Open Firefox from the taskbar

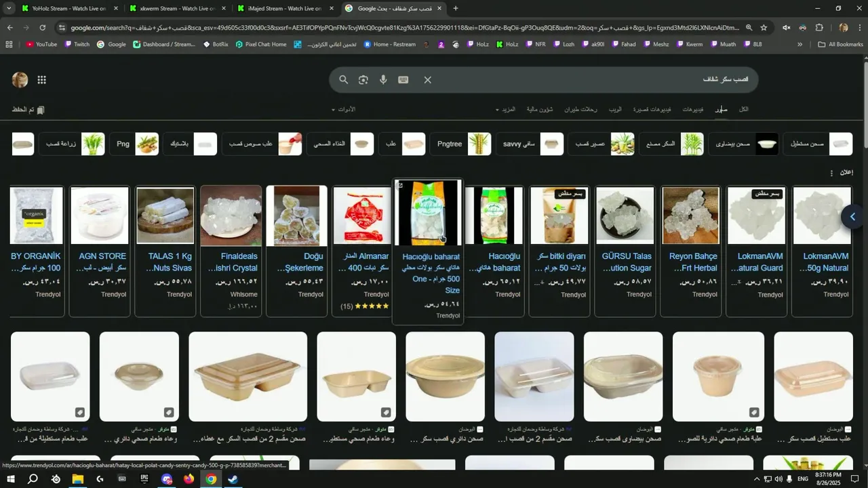point(189,479)
